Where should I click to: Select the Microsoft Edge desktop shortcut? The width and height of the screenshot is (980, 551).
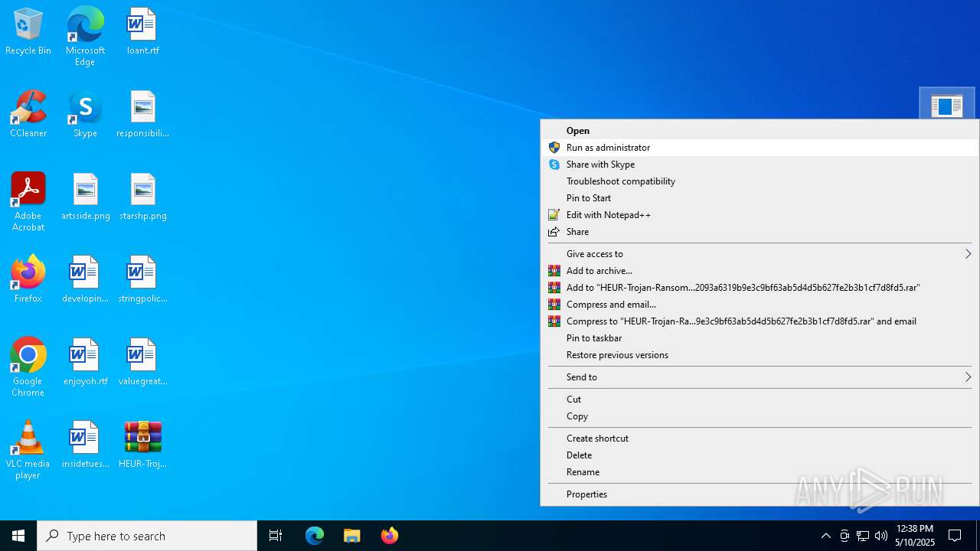[85, 36]
